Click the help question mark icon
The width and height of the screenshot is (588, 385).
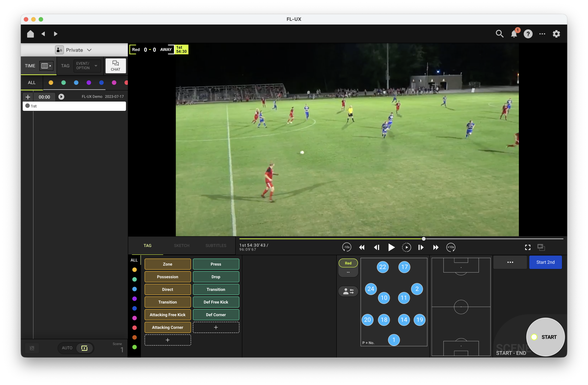tap(528, 34)
